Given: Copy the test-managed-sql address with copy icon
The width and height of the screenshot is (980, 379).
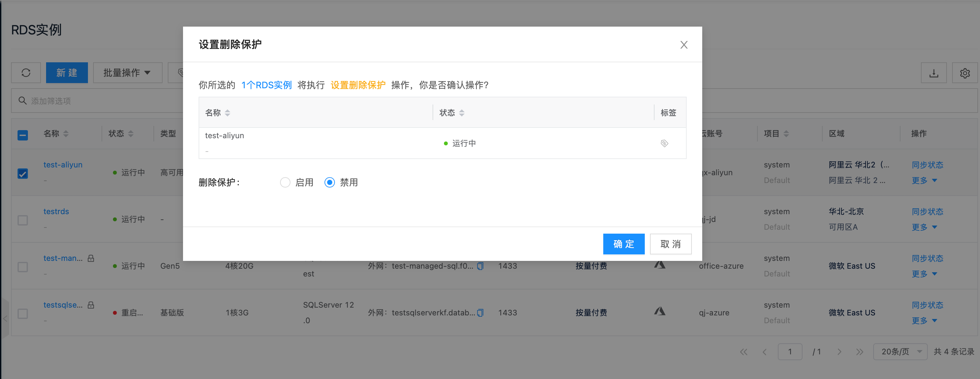Looking at the screenshot, I should (480, 266).
